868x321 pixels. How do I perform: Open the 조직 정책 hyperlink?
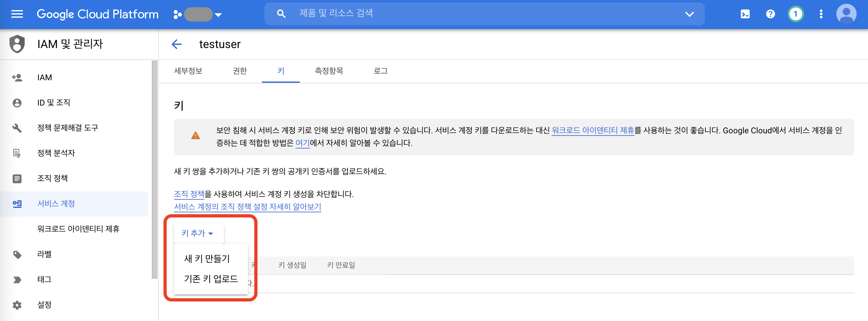[x=189, y=194]
